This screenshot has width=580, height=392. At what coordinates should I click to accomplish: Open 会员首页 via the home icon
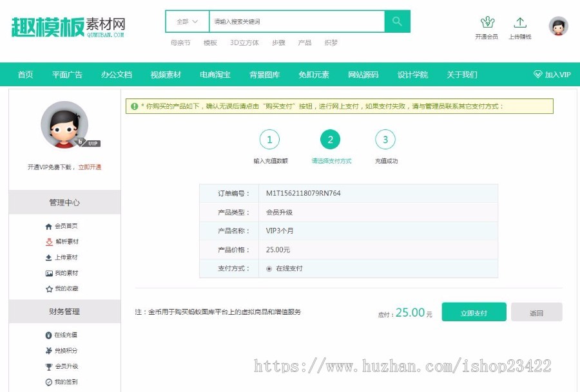click(50, 226)
